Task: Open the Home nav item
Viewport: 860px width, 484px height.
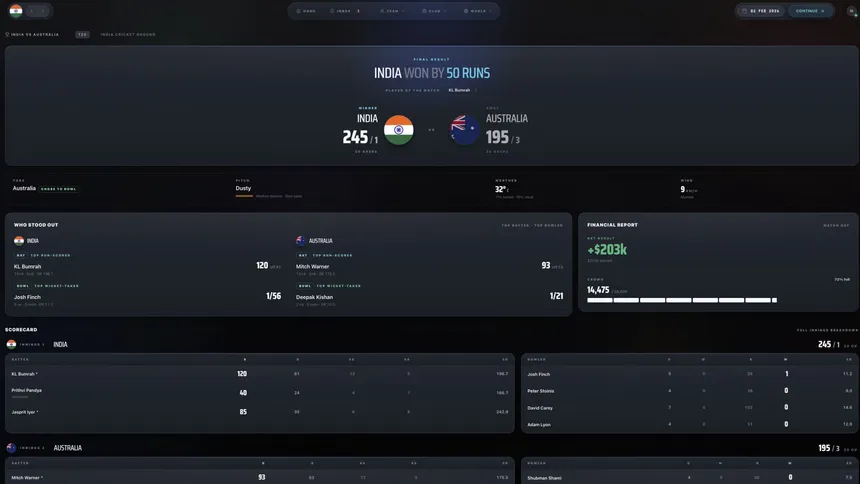Action: (306, 11)
